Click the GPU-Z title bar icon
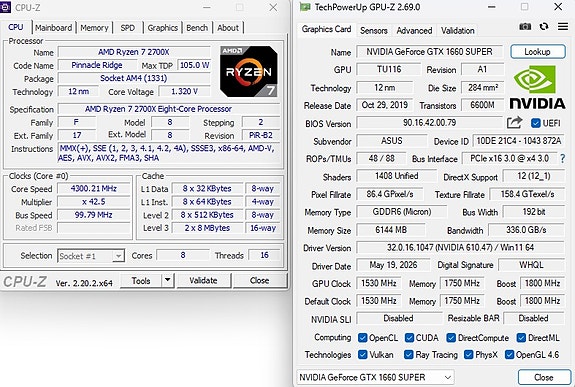 coord(305,7)
